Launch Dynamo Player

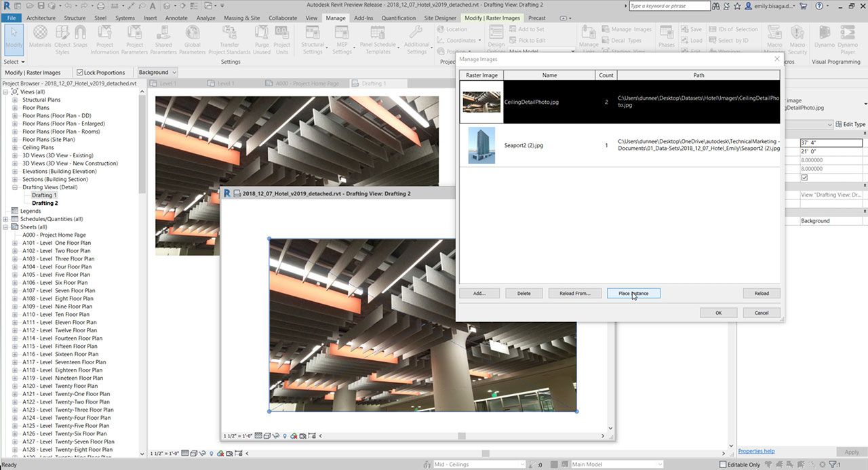pos(848,39)
